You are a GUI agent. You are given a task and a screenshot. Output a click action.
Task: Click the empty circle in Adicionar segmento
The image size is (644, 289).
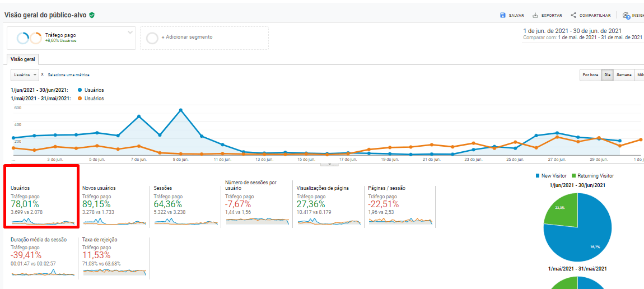[x=152, y=38]
